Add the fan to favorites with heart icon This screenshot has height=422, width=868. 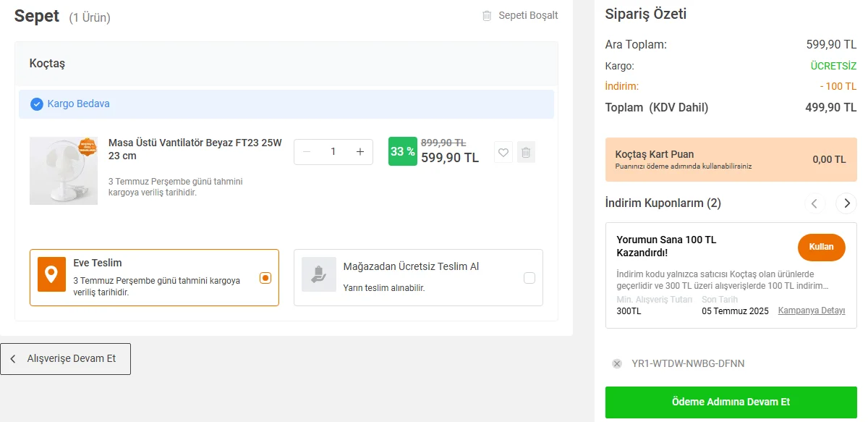tap(503, 152)
